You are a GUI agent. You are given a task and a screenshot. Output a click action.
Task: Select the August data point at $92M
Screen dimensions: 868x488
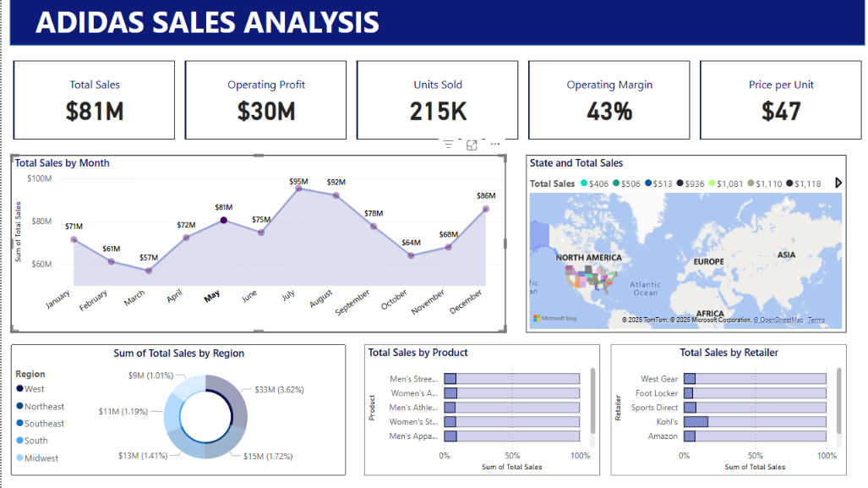pos(336,195)
